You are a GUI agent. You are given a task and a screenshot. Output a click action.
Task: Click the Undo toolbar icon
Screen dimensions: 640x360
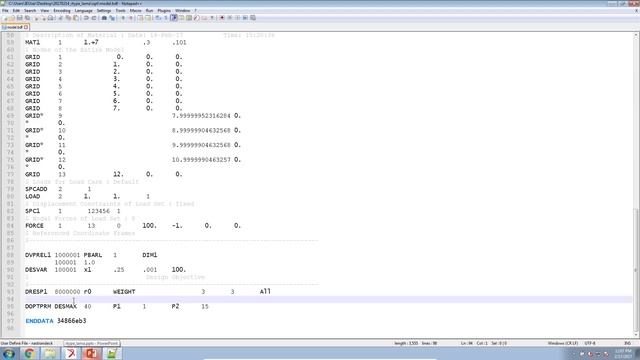[x=86, y=18]
